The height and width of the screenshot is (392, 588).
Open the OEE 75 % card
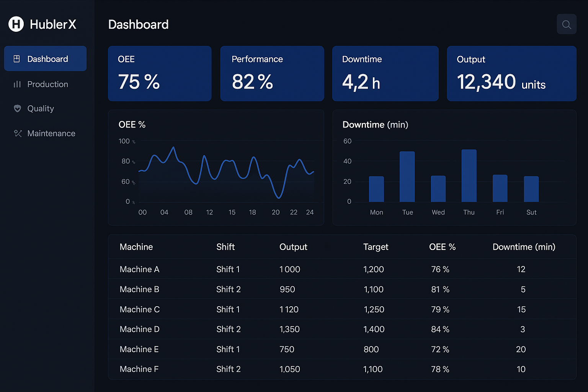pos(160,73)
